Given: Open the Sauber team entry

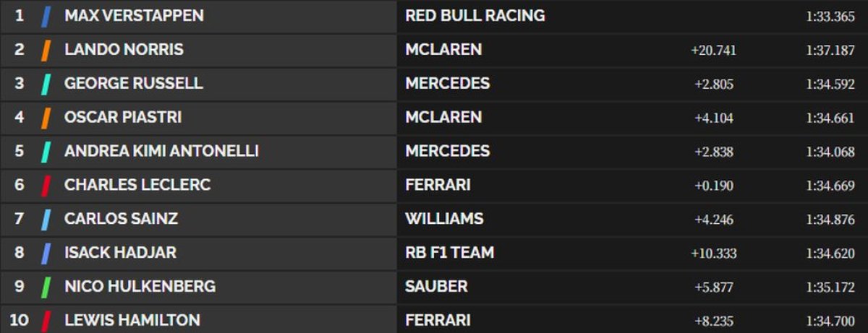Looking at the screenshot, I should [x=436, y=287].
